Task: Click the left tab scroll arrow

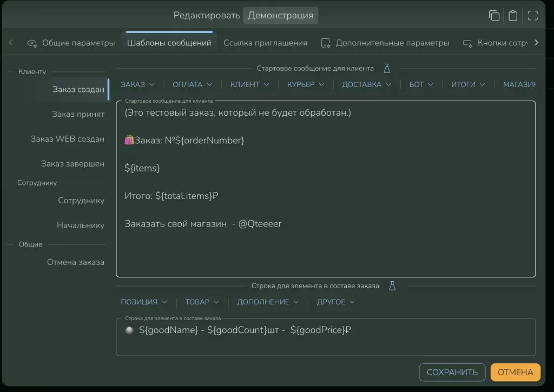Action: tap(11, 42)
